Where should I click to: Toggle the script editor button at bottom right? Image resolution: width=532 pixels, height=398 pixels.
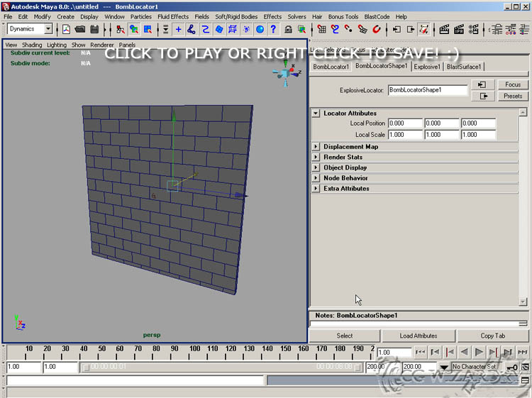(x=524, y=381)
